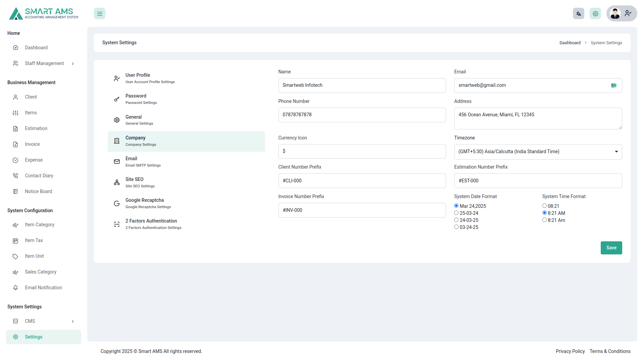Viewport: 644px width, 362px height.
Task: Click into the Invoice Number Prefix field
Action: click(362, 210)
